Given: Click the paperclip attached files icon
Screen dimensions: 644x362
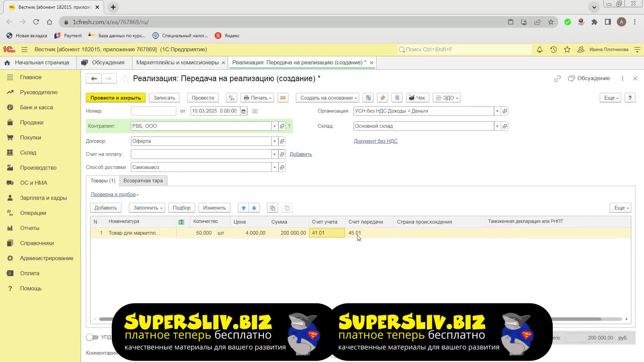Looking at the screenshot, I should (383, 98).
